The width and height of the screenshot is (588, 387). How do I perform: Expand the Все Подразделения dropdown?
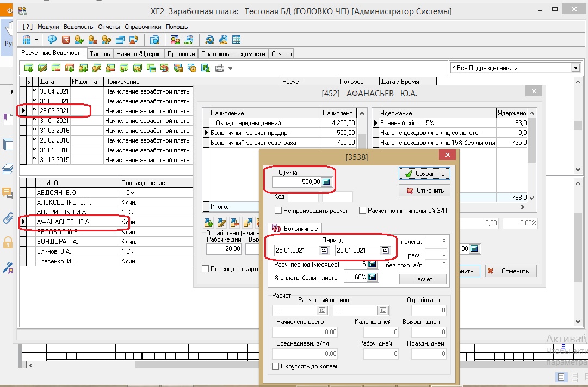(575, 68)
